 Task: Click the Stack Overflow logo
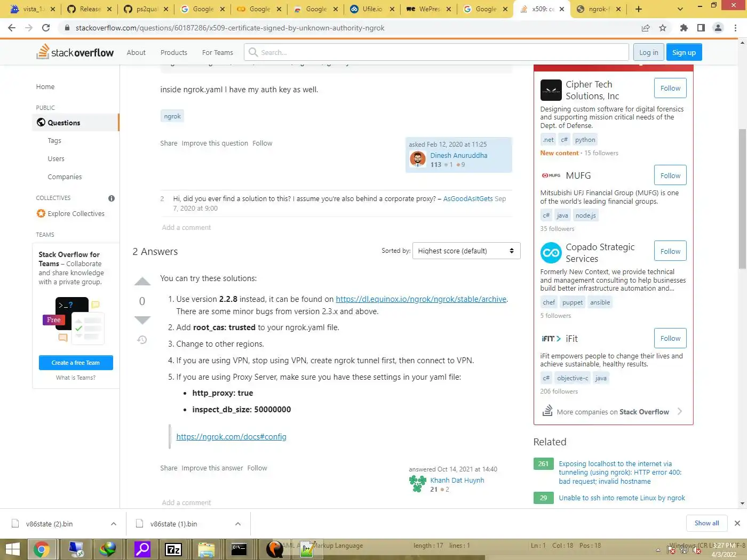(75, 52)
